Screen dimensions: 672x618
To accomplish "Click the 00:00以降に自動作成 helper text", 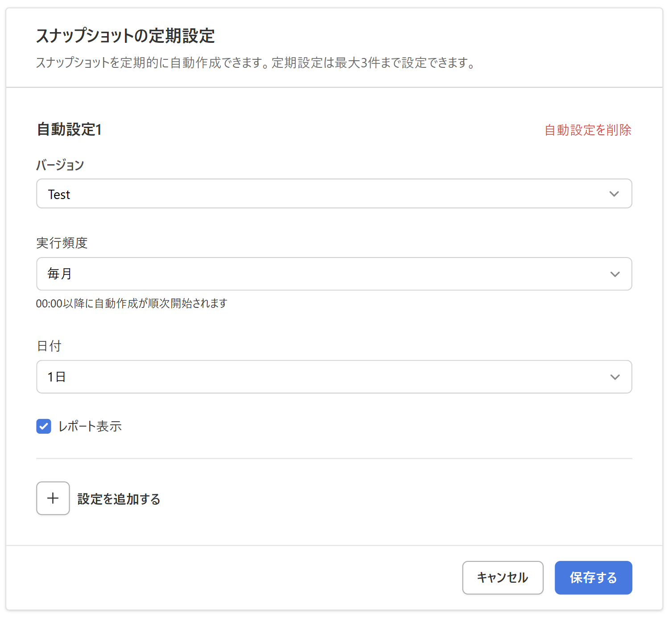I will (132, 303).
